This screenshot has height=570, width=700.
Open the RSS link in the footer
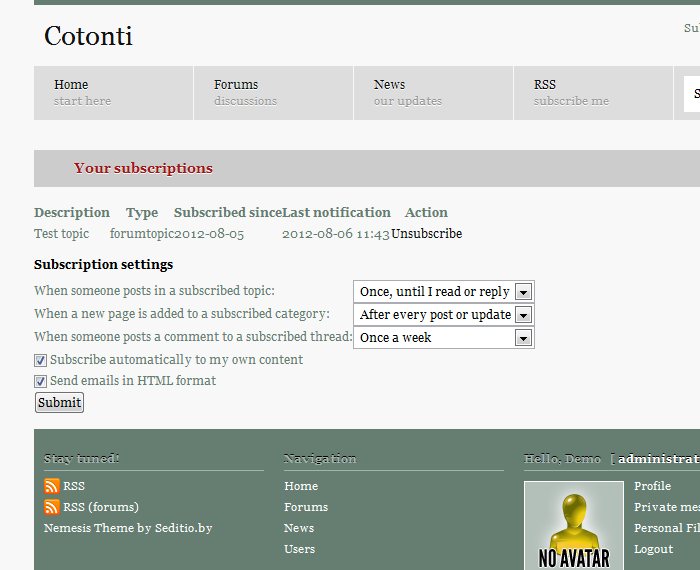coord(74,486)
